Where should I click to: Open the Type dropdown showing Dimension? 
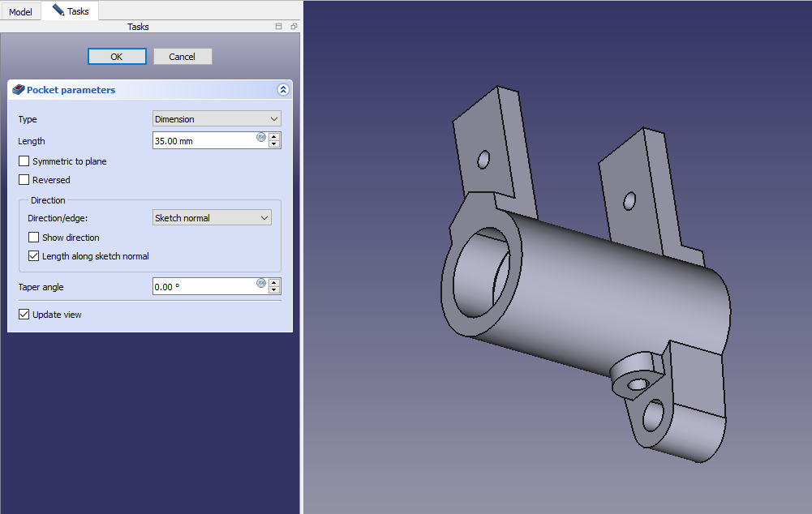217,119
